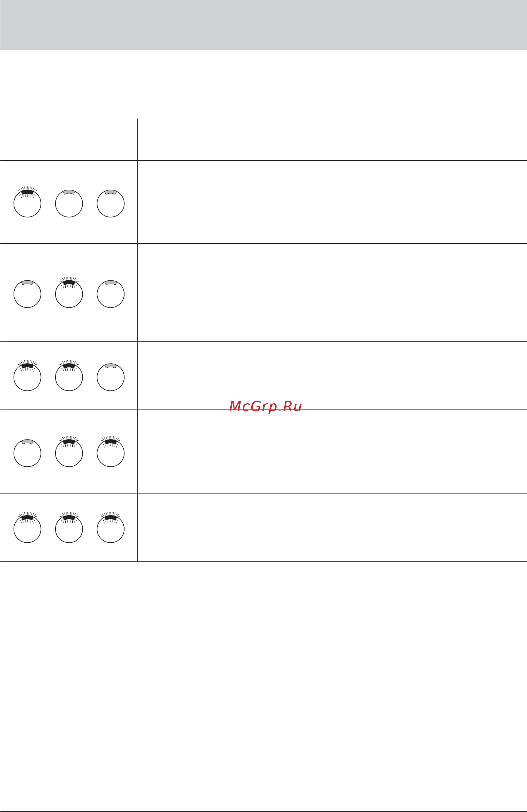Open the McGrp.Ru watermark link
The image size is (527, 812).
tap(266, 407)
